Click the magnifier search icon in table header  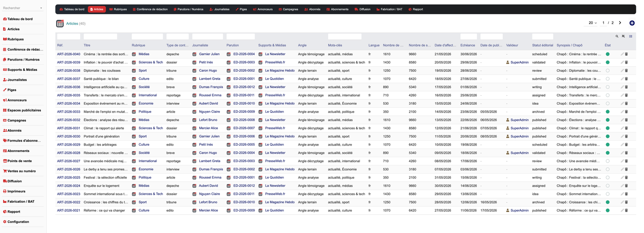point(617,37)
